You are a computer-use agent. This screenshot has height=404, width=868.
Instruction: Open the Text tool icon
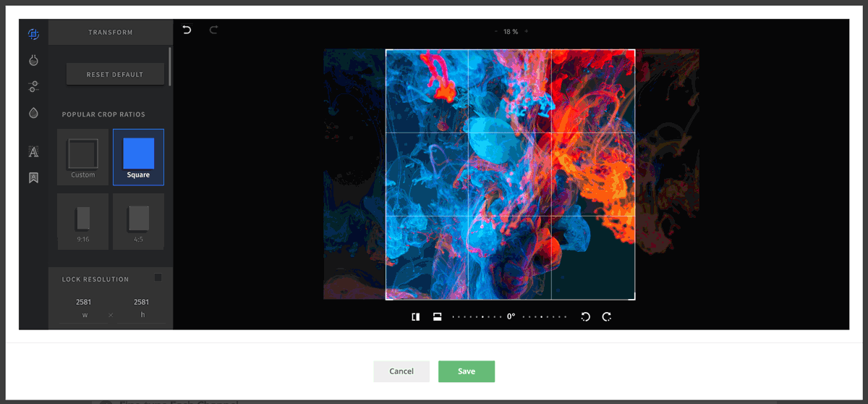[x=33, y=151]
